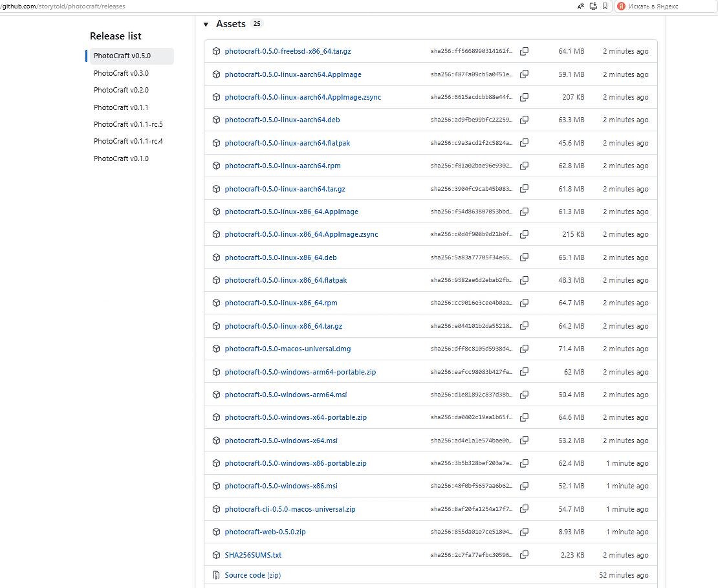Copy hash of SHA256SUMS.txt file

(525, 555)
